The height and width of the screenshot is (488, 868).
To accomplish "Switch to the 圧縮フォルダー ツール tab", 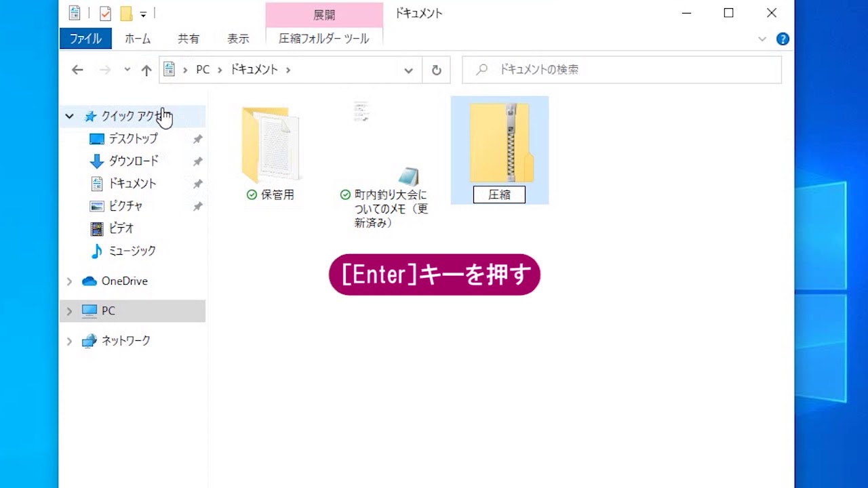I will (324, 39).
